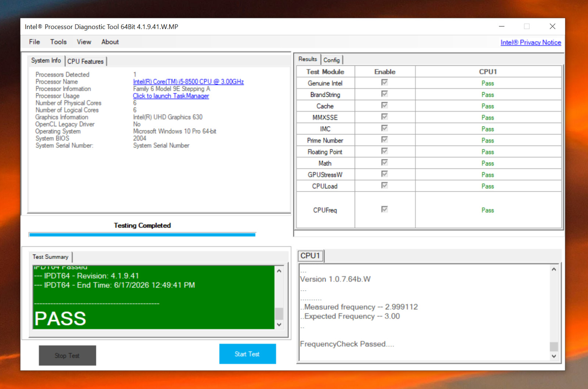The height and width of the screenshot is (389, 588).
Task: Click the IPDT64 Revision 4.1.9.41 line
Action: point(86,276)
